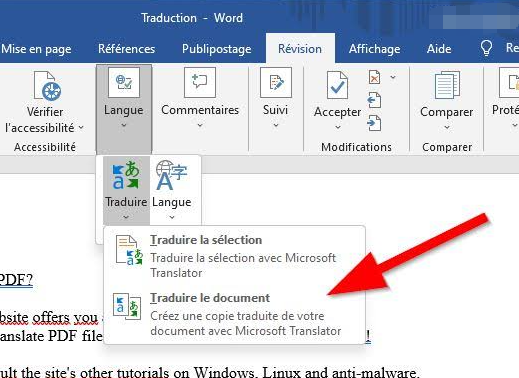Click the lightbulb Tell me icon
Image resolution: width=519 pixels, height=378 pixels.
pos(486,48)
